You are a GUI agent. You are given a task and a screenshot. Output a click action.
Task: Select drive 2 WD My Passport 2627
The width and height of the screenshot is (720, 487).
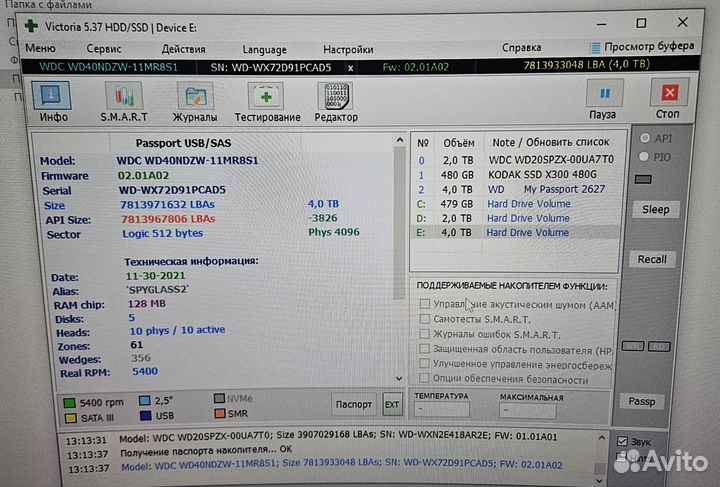click(515, 189)
